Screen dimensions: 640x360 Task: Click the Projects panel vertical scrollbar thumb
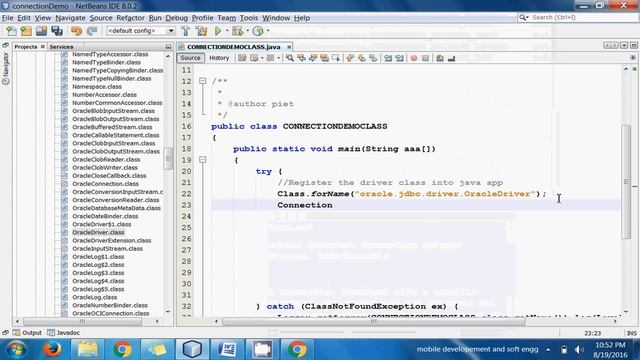tap(168, 158)
